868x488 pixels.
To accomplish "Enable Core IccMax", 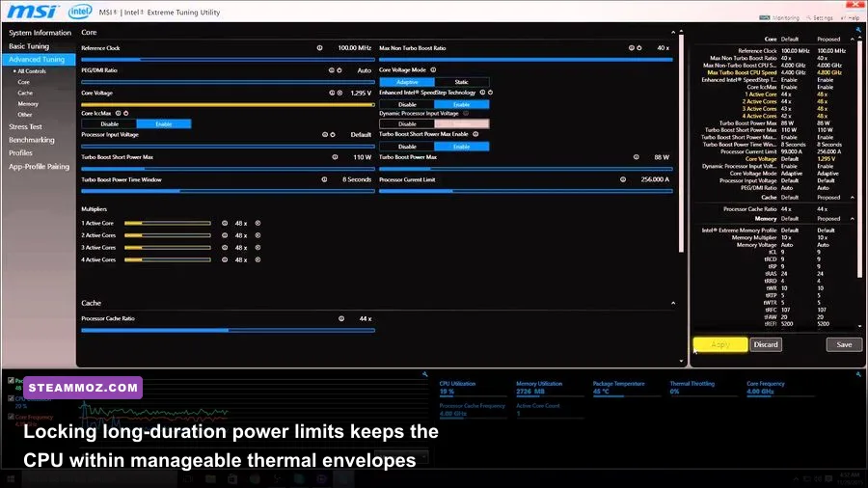I will [164, 124].
